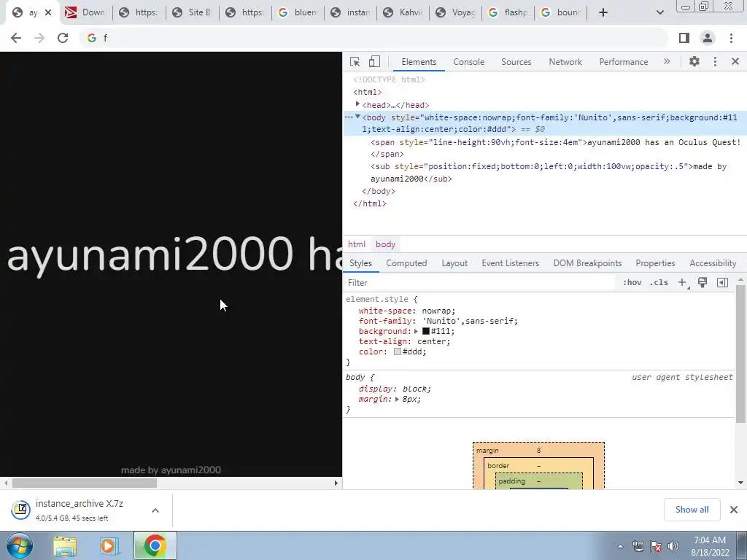
Task: Expand the margin shorthand property arrow
Action: click(397, 399)
